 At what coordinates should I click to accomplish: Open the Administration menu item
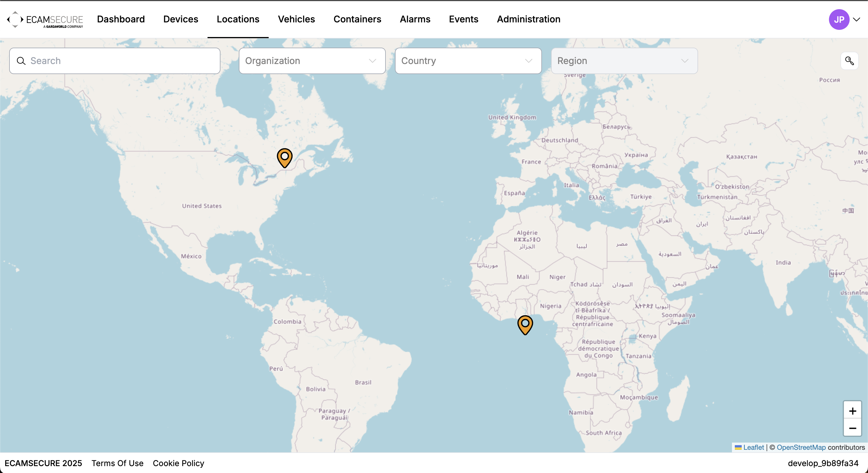click(x=528, y=19)
